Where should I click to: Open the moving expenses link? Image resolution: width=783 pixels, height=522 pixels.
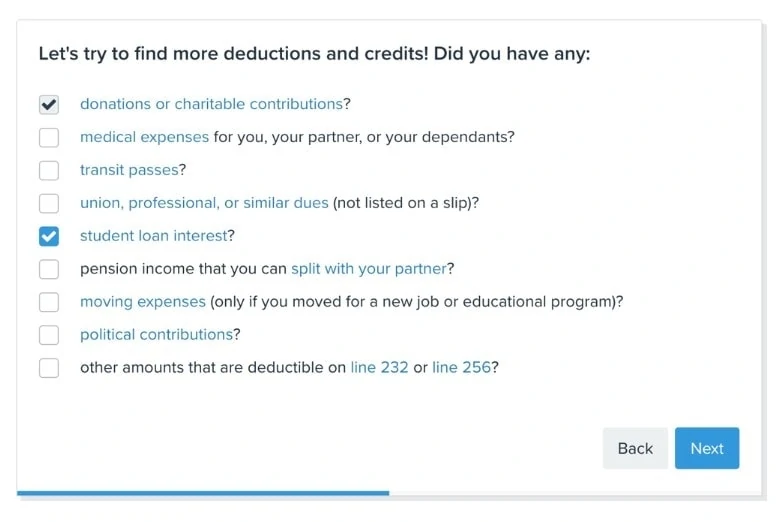pyautogui.click(x=143, y=302)
